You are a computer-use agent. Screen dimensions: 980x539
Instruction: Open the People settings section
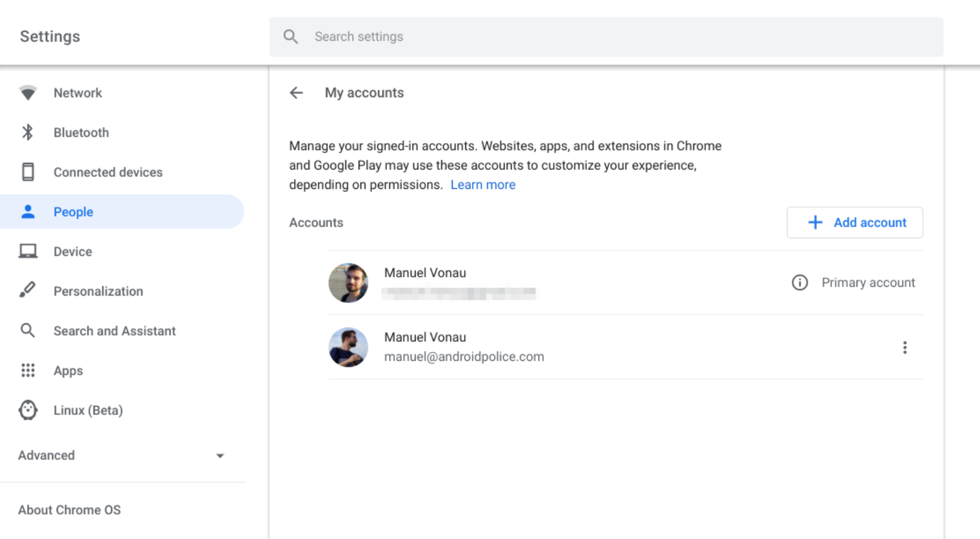(73, 212)
